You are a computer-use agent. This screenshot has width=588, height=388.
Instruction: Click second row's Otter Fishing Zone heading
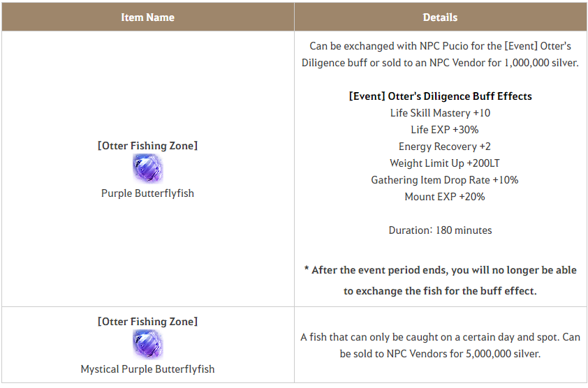[x=148, y=321]
